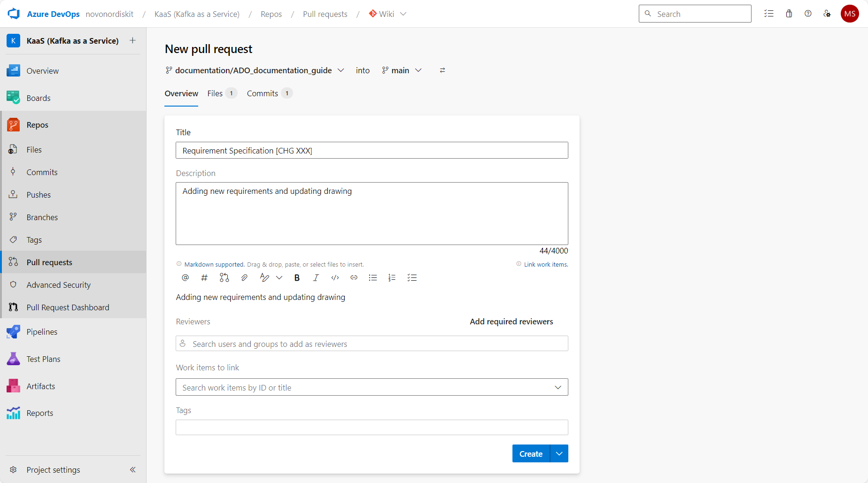
Task: Click Add required reviewers
Action: pos(511,321)
